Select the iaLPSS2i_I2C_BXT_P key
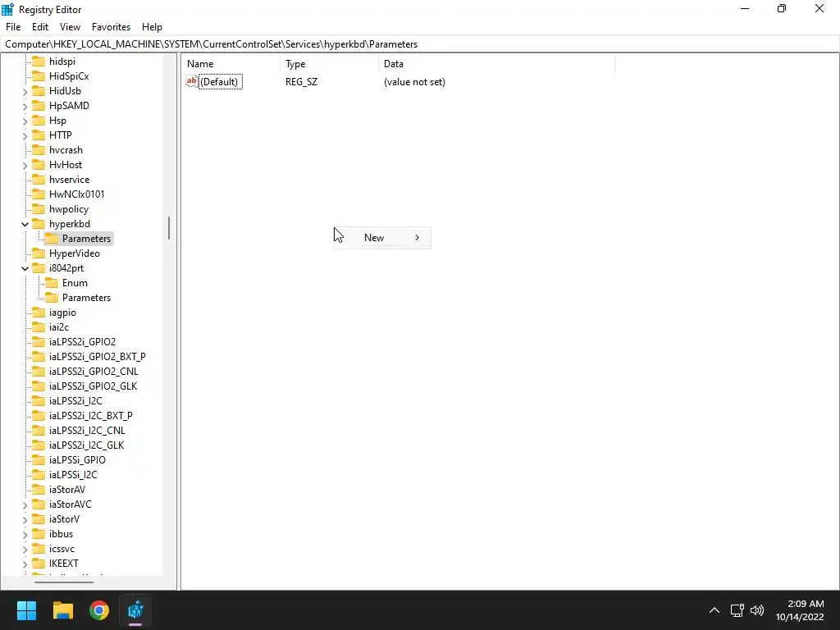Screen dimensions: 840x630 pyautogui.click(x=90, y=415)
